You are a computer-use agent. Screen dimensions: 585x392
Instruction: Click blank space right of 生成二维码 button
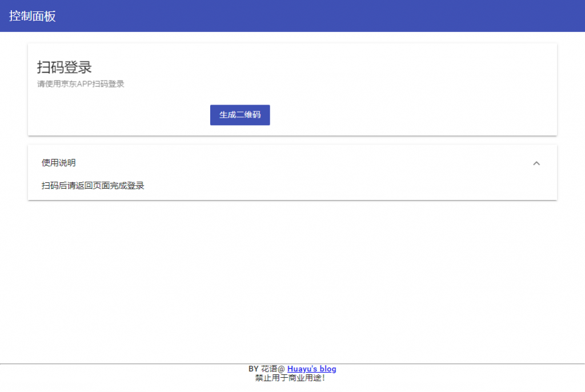pos(400,115)
